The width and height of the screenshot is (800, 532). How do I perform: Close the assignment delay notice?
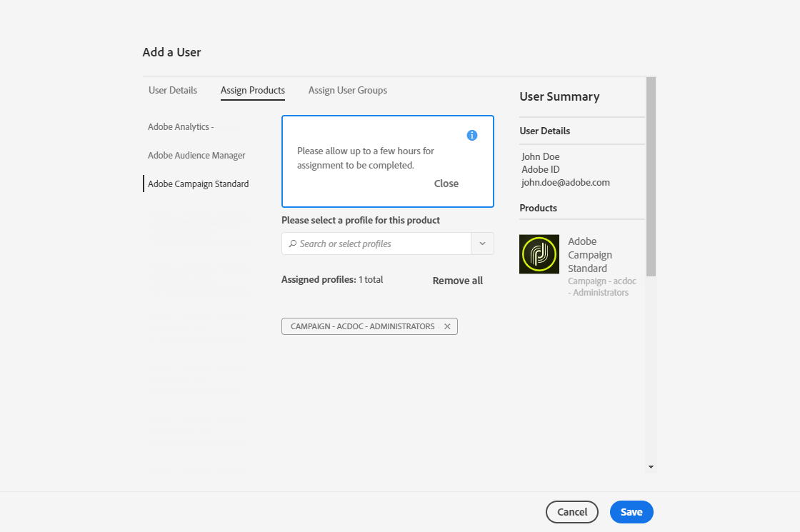coord(446,184)
